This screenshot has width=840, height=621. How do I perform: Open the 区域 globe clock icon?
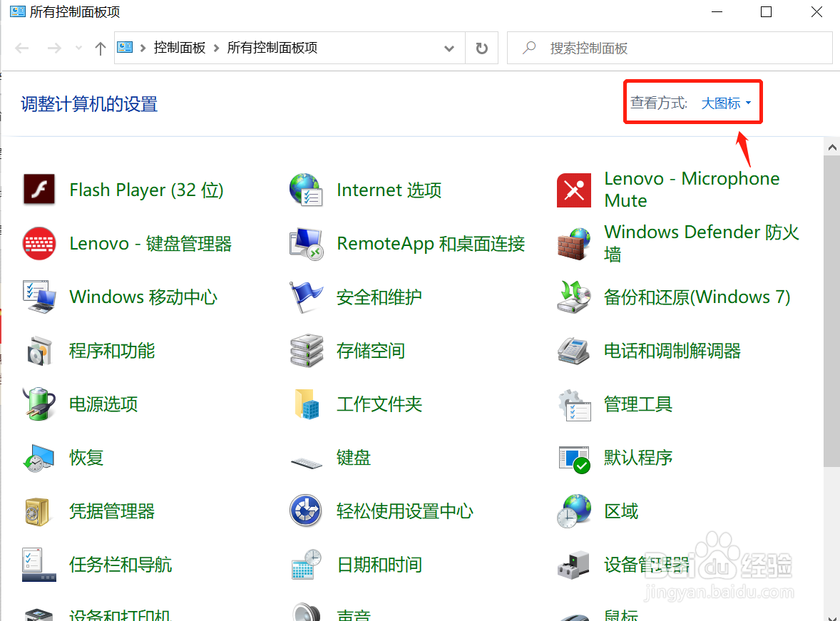(574, 511)
